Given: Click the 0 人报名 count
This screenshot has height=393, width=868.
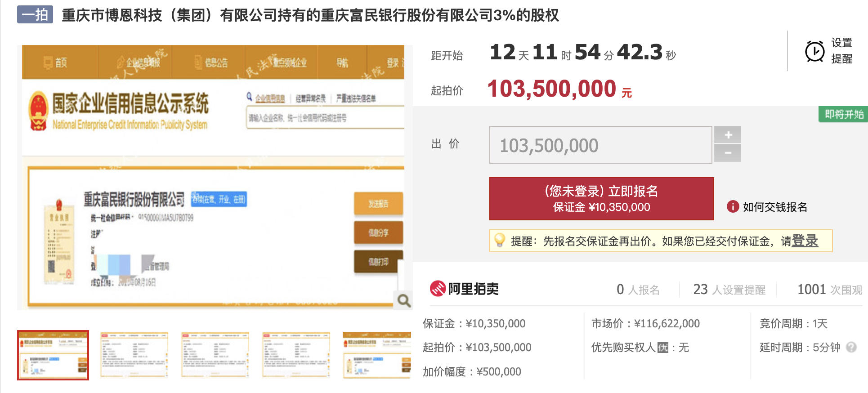Looking at the screenshot, I should [638, 289].
